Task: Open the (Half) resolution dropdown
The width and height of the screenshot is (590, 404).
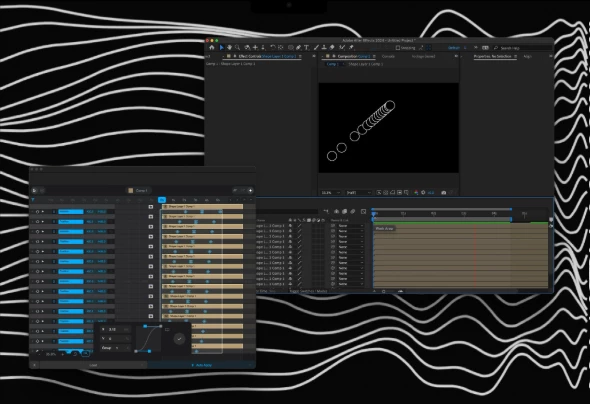Action: coord(359,193)
